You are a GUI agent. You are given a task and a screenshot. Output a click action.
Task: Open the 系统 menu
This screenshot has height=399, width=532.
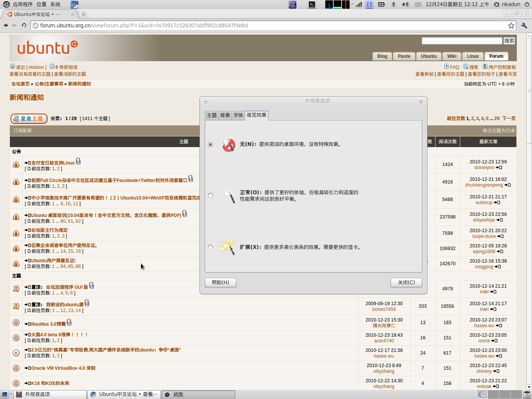click(55, 5)
